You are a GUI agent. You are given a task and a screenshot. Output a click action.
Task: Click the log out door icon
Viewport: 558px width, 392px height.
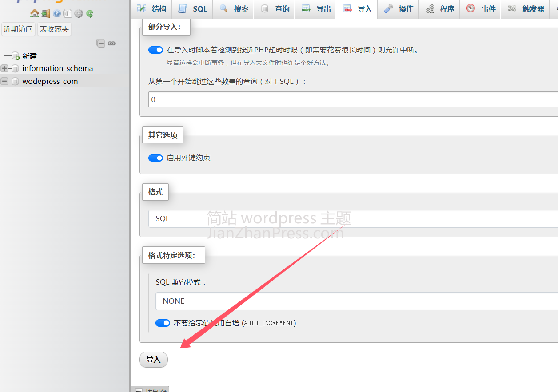[x=46, y=14]
